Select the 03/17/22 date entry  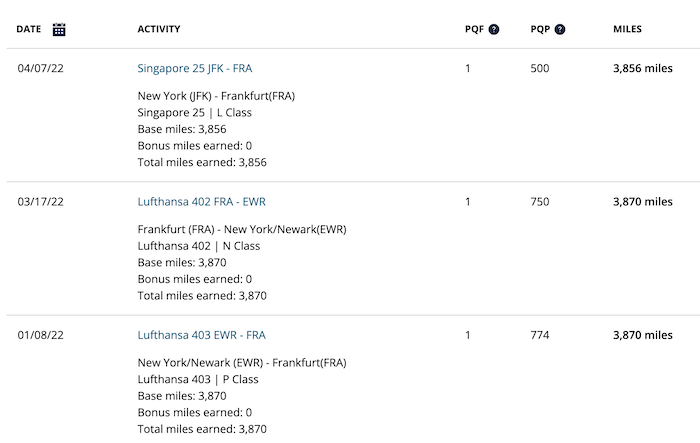coord(41,201)
